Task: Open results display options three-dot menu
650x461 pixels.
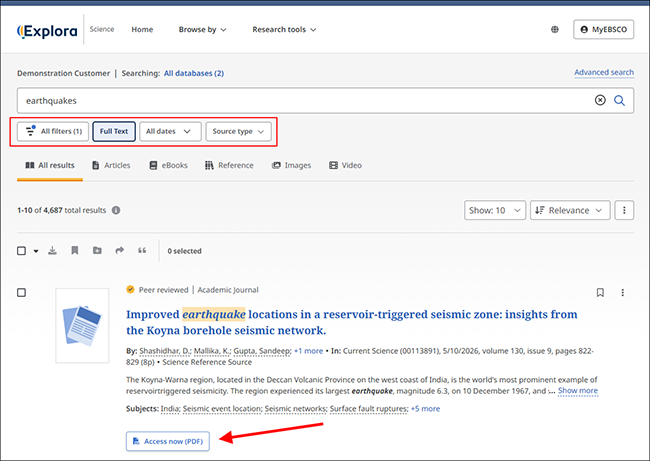Action: (624, 210)
